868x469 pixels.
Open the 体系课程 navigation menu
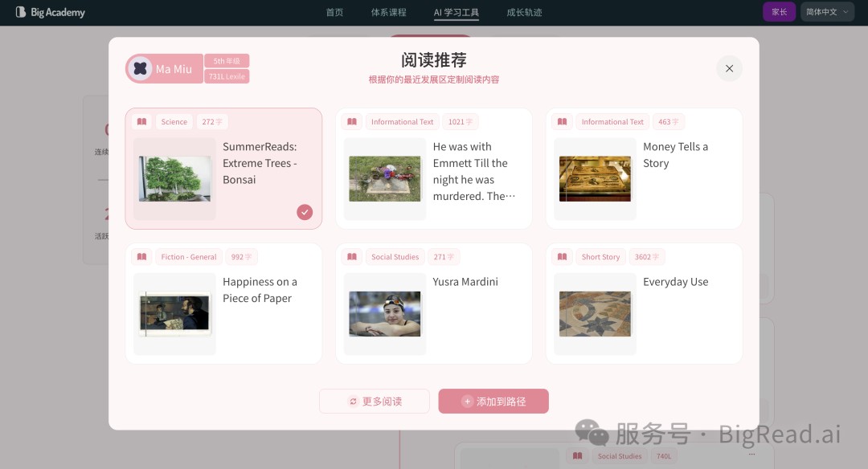pos(389,12)
